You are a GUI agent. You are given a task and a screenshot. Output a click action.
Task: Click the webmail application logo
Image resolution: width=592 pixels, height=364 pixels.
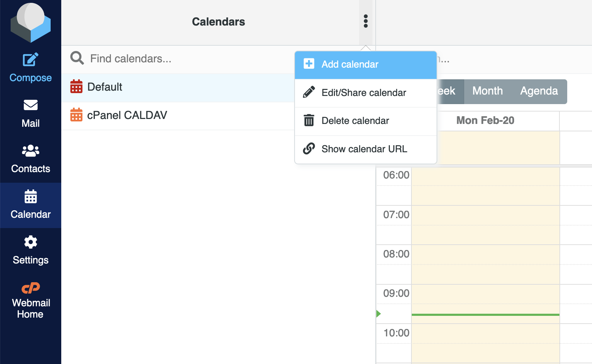coord(30,22)
